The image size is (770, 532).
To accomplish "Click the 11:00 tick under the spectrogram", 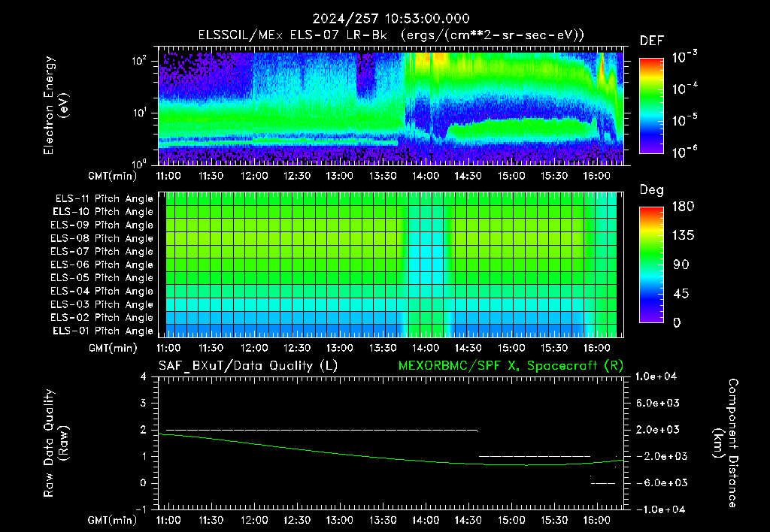I will (168, 176).
